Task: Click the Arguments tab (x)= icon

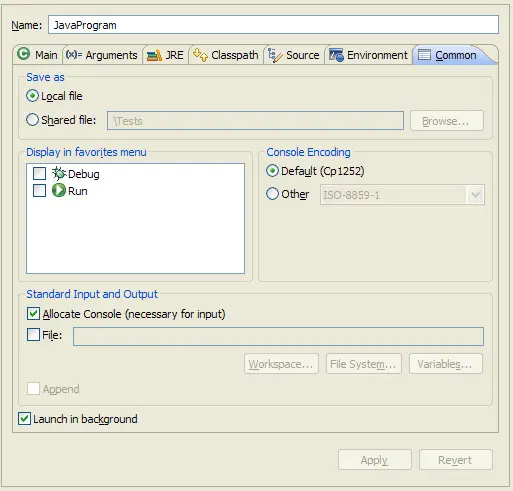Action: pos(74,55)
